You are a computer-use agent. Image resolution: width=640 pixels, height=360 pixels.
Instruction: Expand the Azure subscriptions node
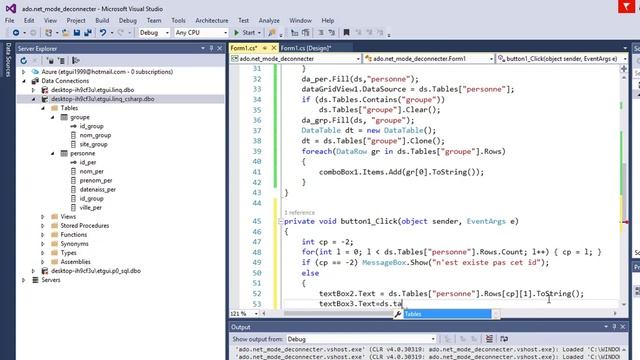click(24, 72)
